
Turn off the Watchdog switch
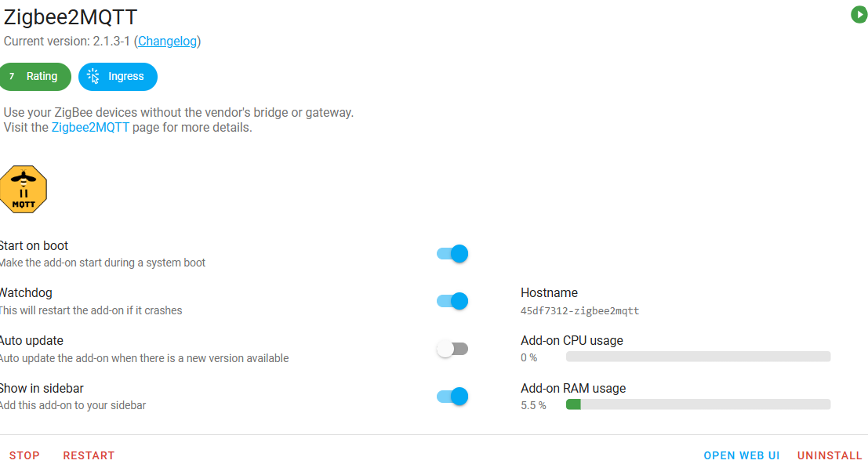(452, 301)
